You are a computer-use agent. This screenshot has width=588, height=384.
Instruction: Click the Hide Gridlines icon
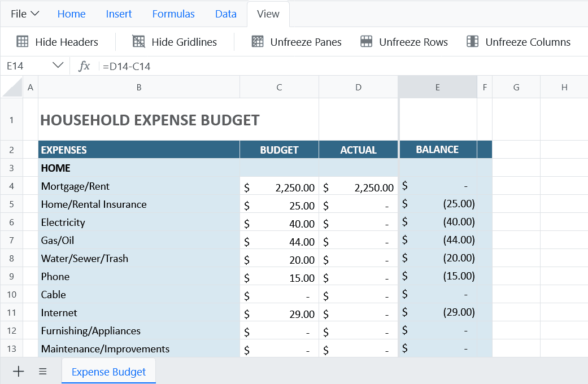[139, 42]
